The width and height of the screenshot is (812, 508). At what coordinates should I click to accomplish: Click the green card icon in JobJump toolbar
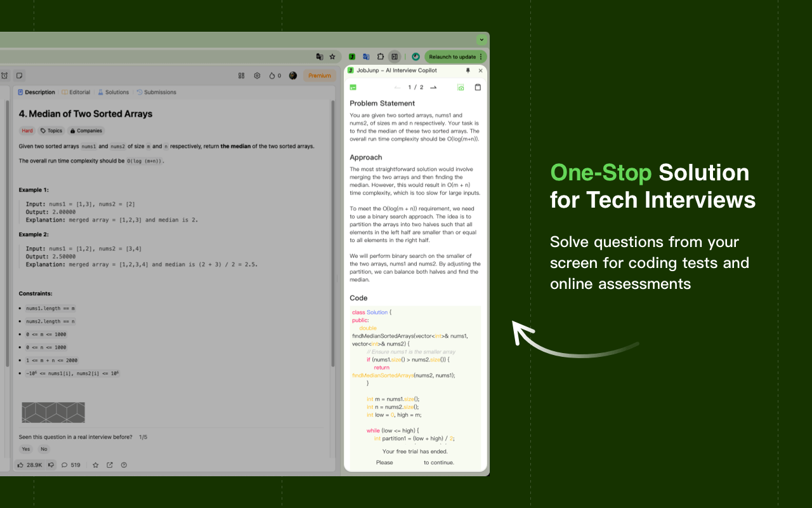tap(353, 87)
